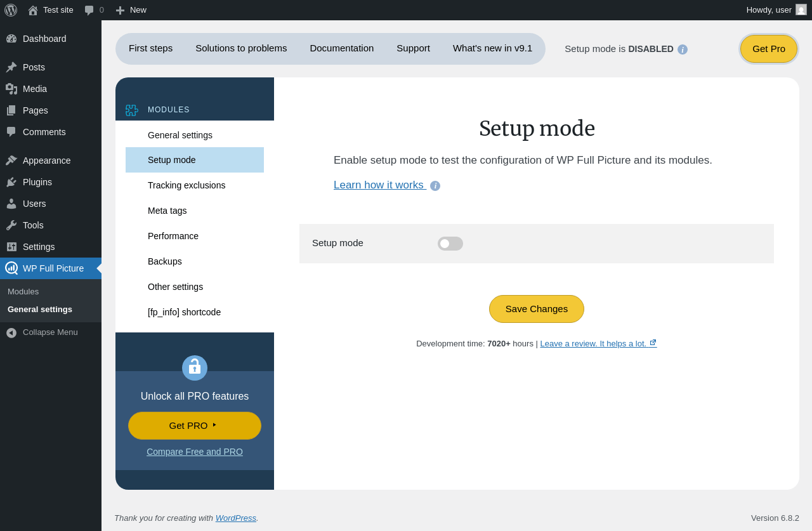Select Setup mode menu item

(195, 160)
